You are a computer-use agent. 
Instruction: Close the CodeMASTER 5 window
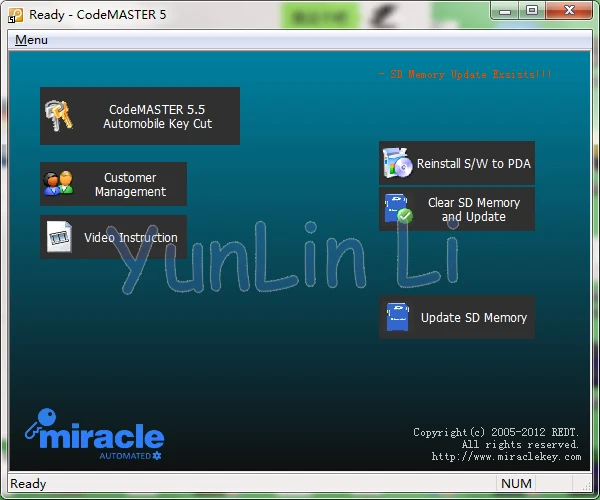coord(569,11)
